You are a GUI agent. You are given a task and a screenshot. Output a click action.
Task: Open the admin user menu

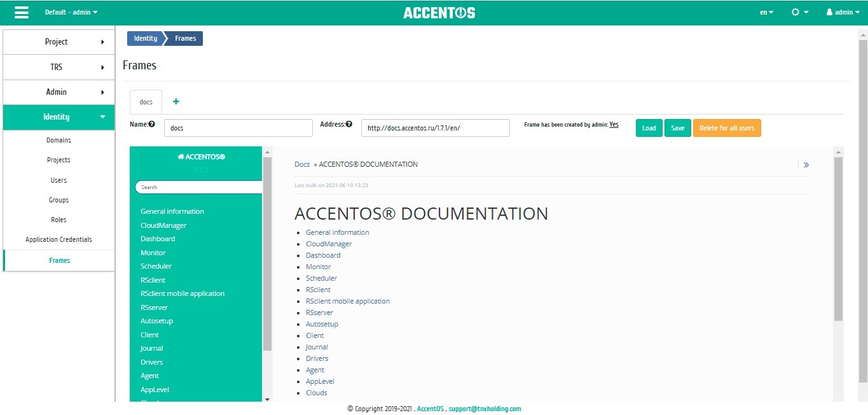tap(843, 12)
